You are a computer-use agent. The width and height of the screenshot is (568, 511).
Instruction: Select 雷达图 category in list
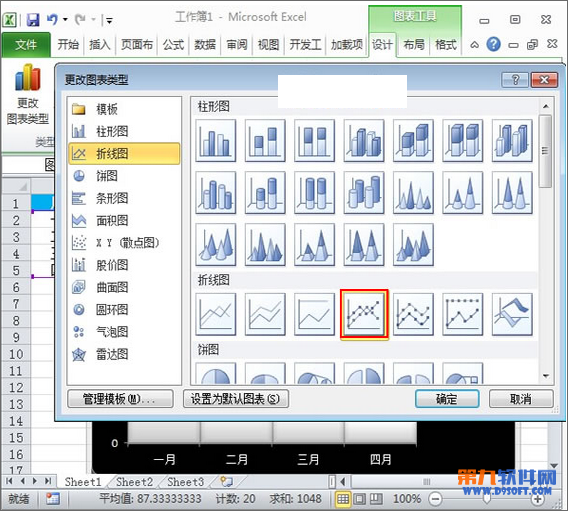(x=124, y=354)
